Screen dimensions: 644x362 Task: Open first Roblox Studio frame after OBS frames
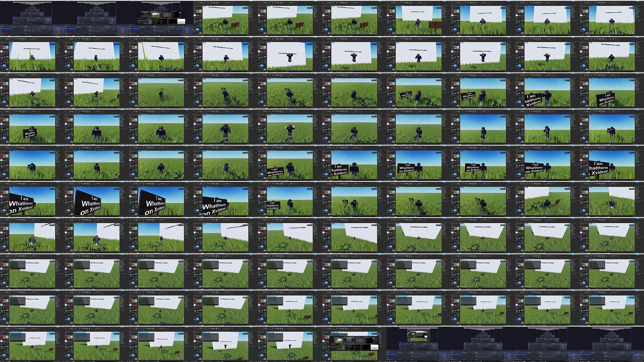pyautogui.click(x=225, y=18)
